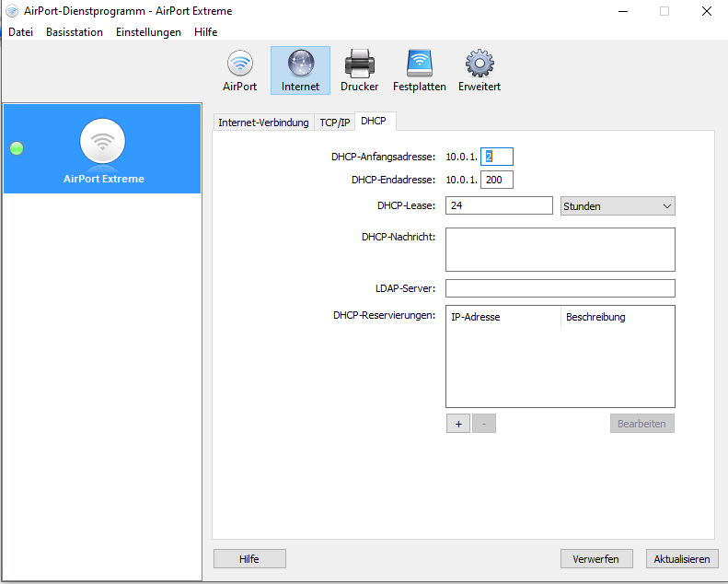728x584 pixels.
Task: Open the AirPort toolbar section
Action: coord(239,71)
